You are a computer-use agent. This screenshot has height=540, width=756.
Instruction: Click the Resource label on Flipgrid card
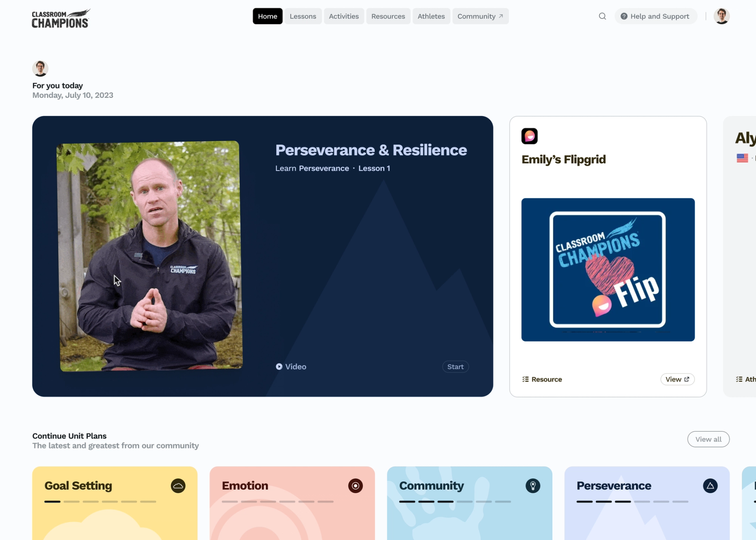pos(547,379)
